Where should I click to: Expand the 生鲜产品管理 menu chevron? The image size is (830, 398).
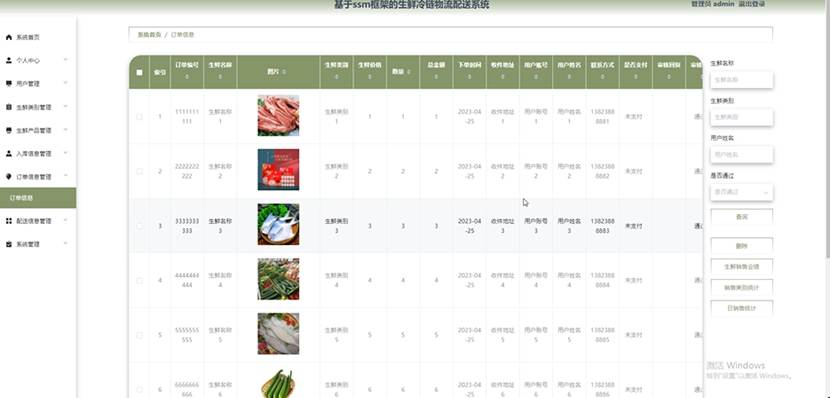coord(66,130)
